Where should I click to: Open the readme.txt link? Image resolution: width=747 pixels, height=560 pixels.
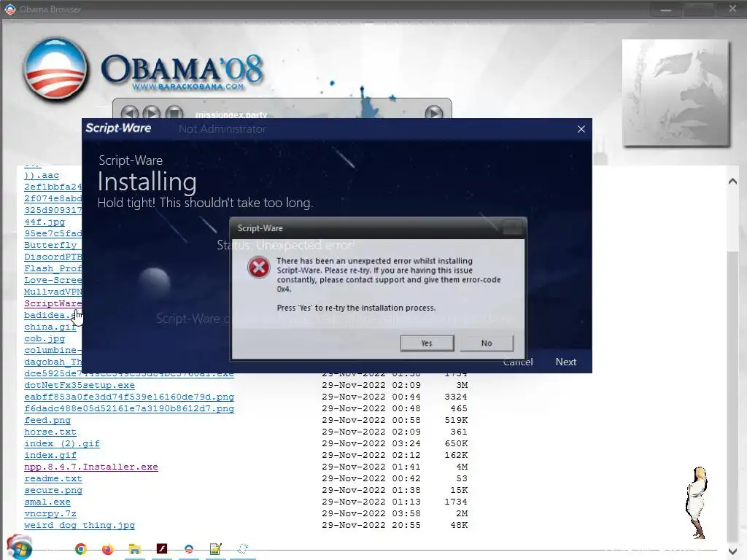coord(53,478)
